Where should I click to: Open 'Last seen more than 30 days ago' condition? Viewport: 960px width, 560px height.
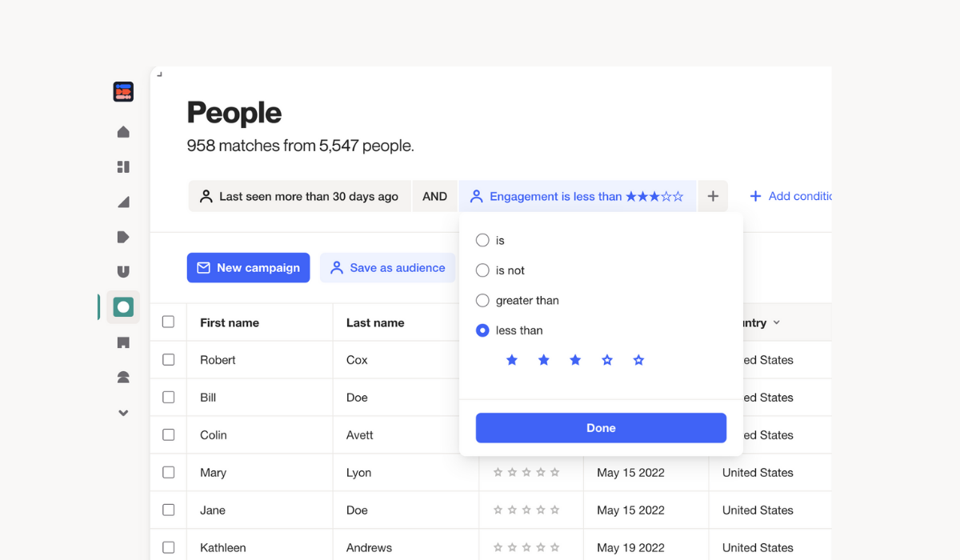[x=299, y=196]
